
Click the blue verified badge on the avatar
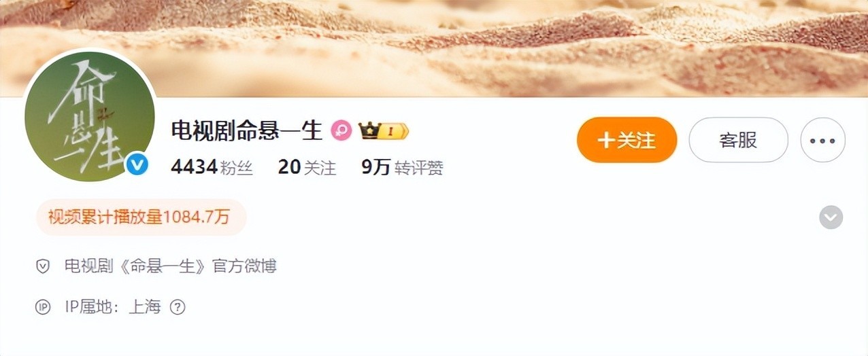(138, 164)
